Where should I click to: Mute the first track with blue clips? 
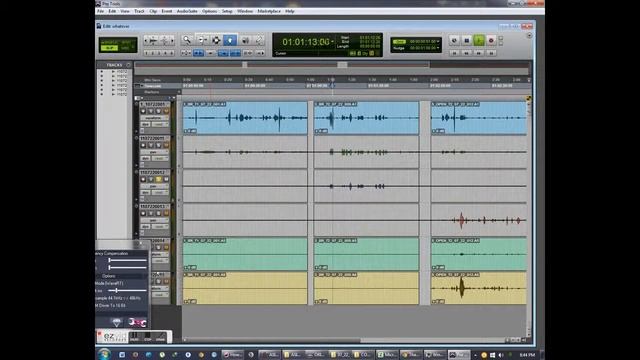[166, 111]
